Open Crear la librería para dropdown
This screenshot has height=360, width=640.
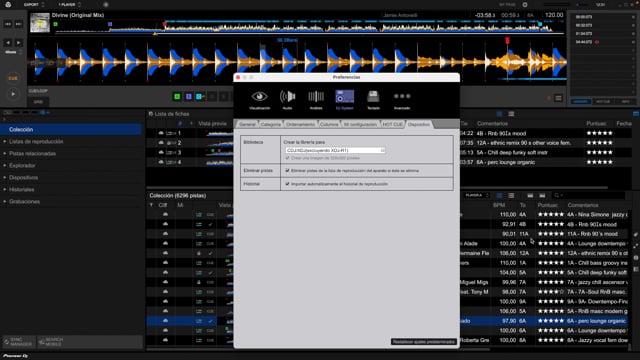pos(335,151)
